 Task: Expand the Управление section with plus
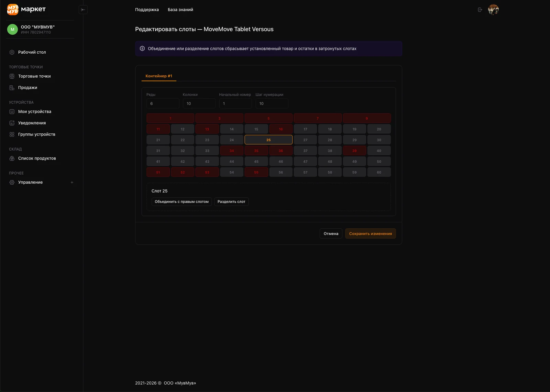pyautogui.click(x=72, y=183)
